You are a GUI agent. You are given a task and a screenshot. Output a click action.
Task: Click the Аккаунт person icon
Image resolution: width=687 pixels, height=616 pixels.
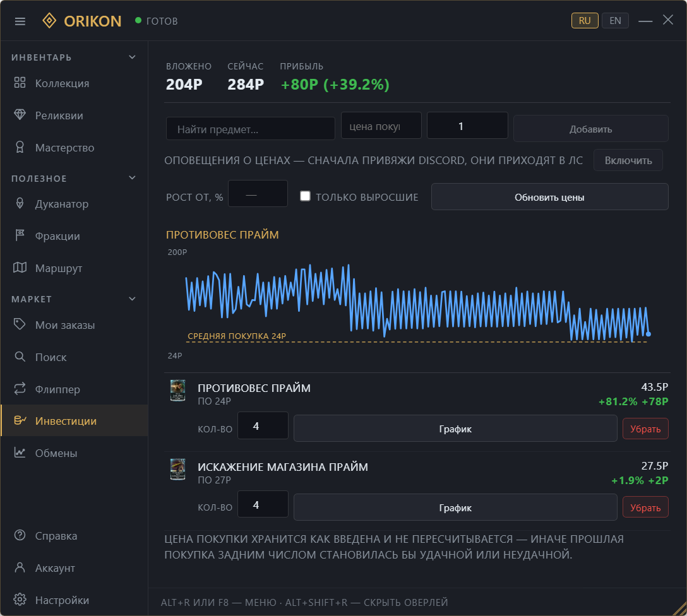20,567
